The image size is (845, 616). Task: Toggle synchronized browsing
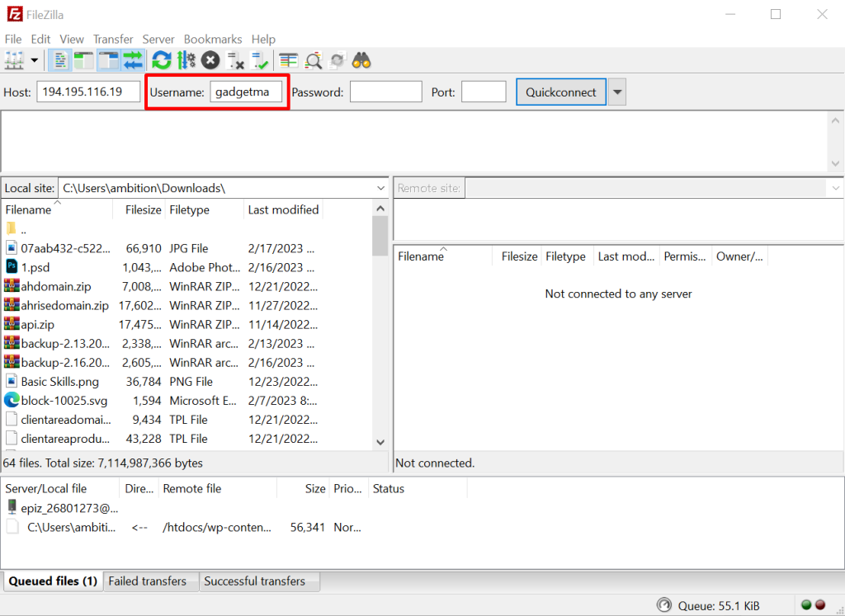pyautogui.click(x=338, y=60)
